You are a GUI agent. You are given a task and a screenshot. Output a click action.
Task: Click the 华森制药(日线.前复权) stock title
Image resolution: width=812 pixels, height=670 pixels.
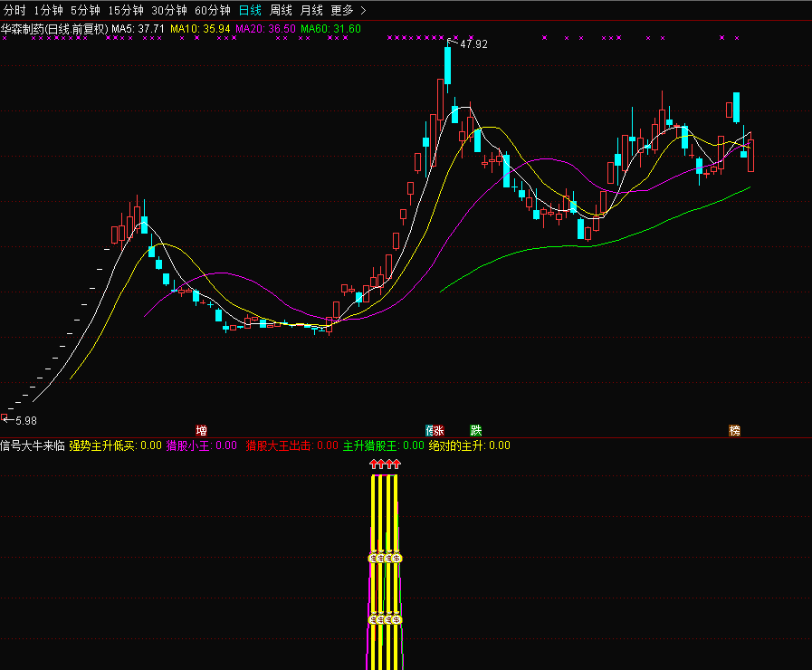(x=54, y=29)
